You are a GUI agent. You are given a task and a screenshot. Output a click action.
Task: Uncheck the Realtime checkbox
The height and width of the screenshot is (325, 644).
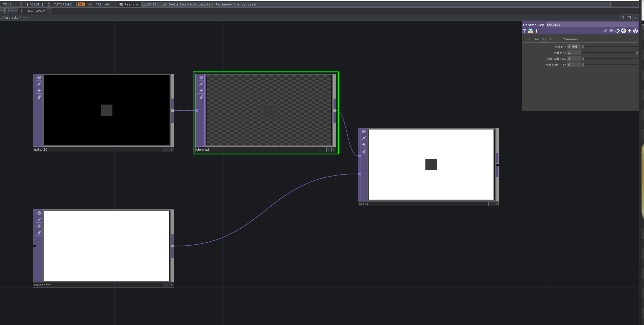tap(121, 4)
